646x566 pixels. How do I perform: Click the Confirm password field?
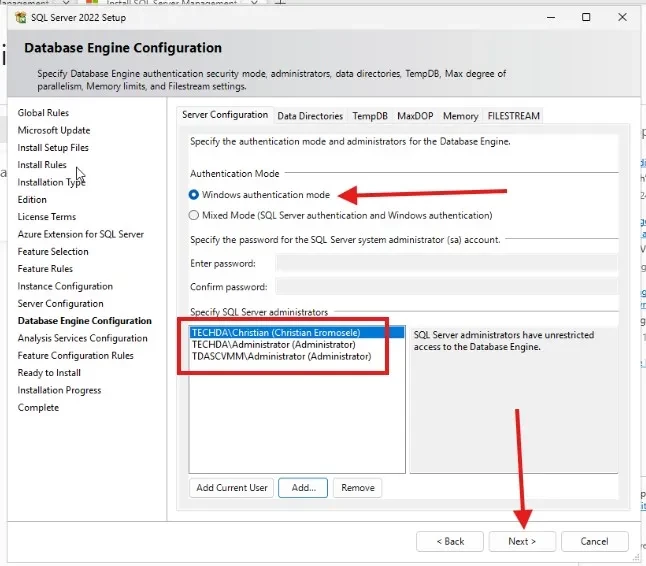point(447,287)
